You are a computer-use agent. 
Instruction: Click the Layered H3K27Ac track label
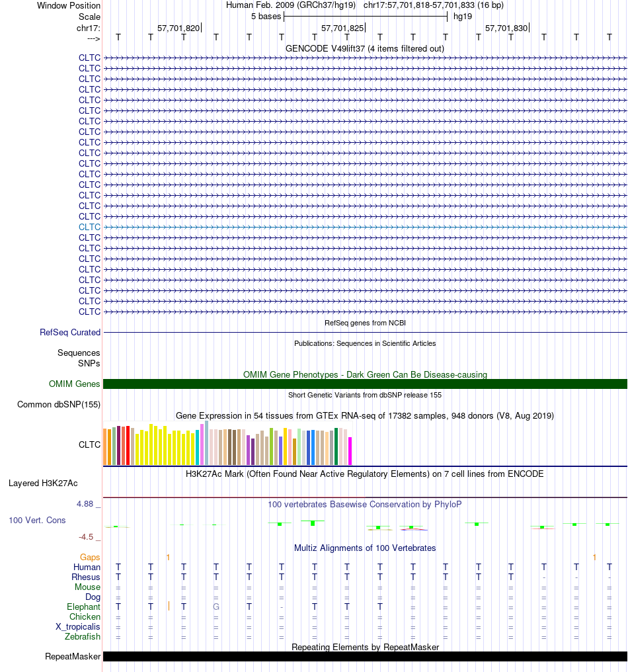(x=43, y=483)
